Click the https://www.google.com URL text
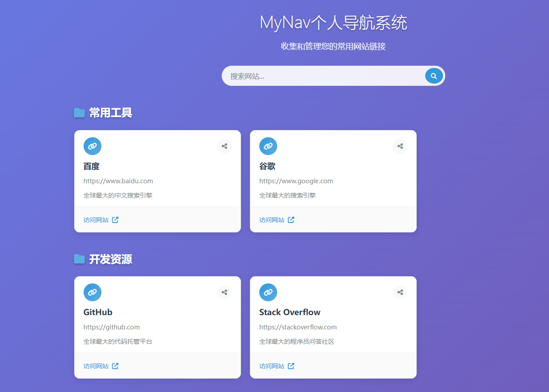Viewport: 549px width, 392px height. pos(296,181)
